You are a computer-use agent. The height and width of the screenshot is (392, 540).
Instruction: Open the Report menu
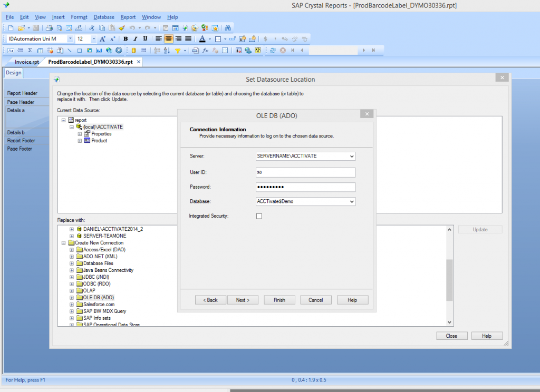pyautogui.click(x=128, y=17)
